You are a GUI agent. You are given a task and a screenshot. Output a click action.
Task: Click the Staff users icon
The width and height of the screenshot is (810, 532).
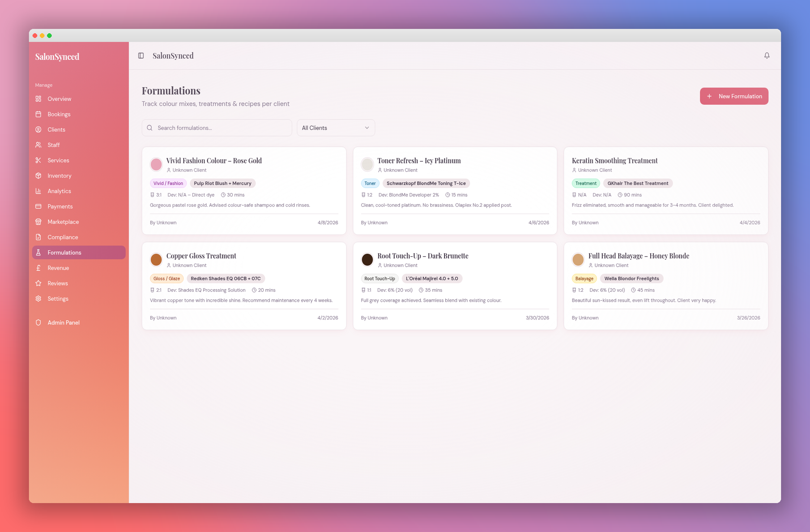(x=38, y=145)
